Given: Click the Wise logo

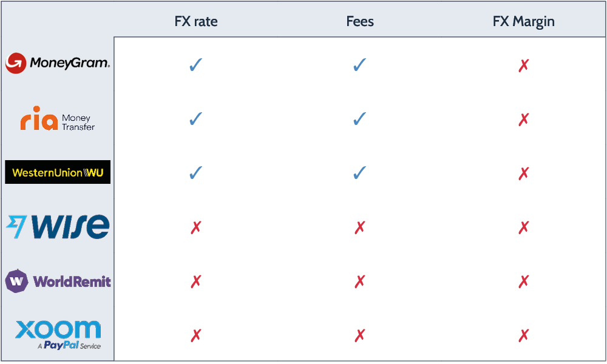Looking at the screenshot, I should tap(58, 227).
